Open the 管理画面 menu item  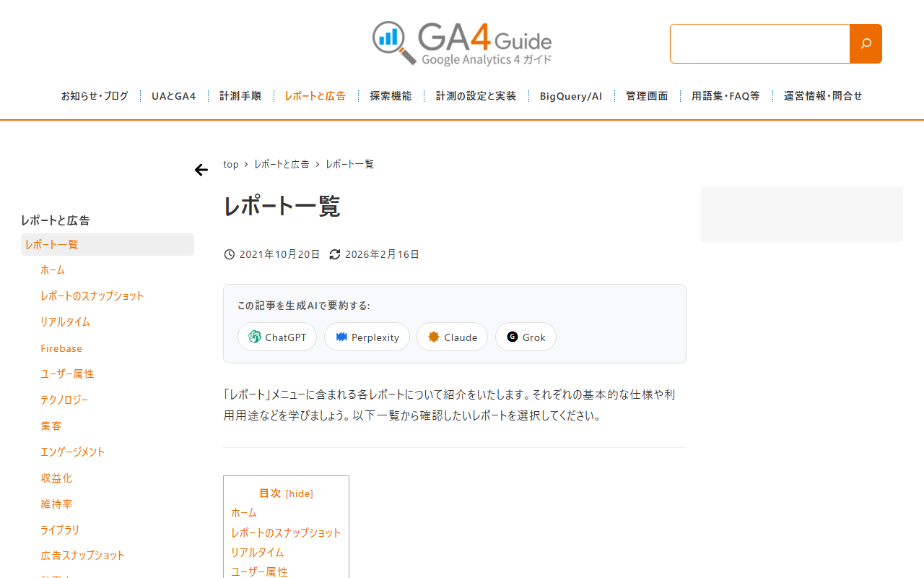tap(647, 96)
